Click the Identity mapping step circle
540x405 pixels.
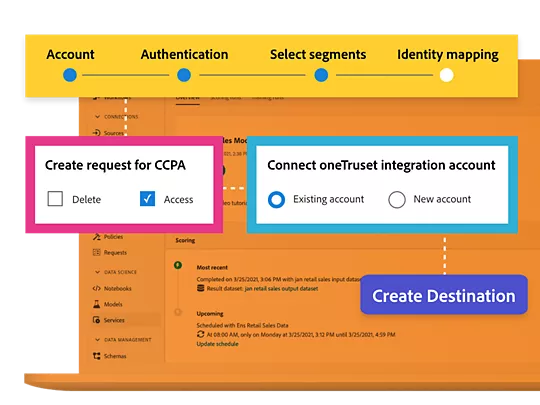(x=447, y=75)
